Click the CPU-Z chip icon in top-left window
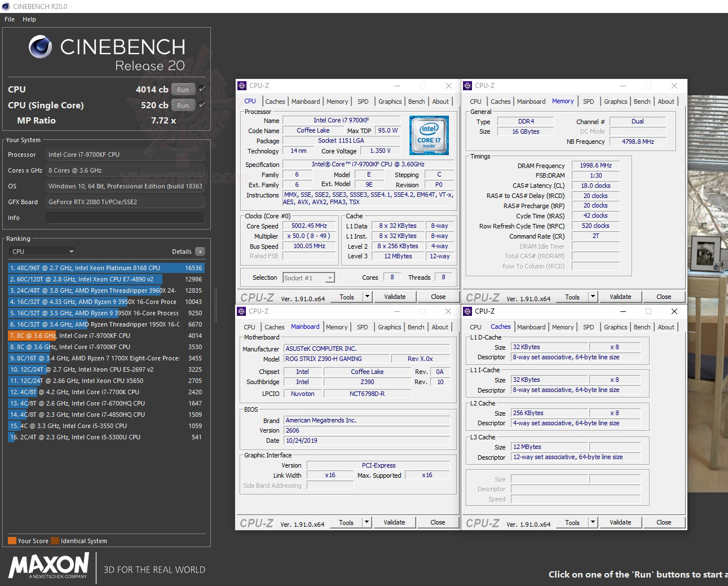728x586 pixels. (242, 86)
